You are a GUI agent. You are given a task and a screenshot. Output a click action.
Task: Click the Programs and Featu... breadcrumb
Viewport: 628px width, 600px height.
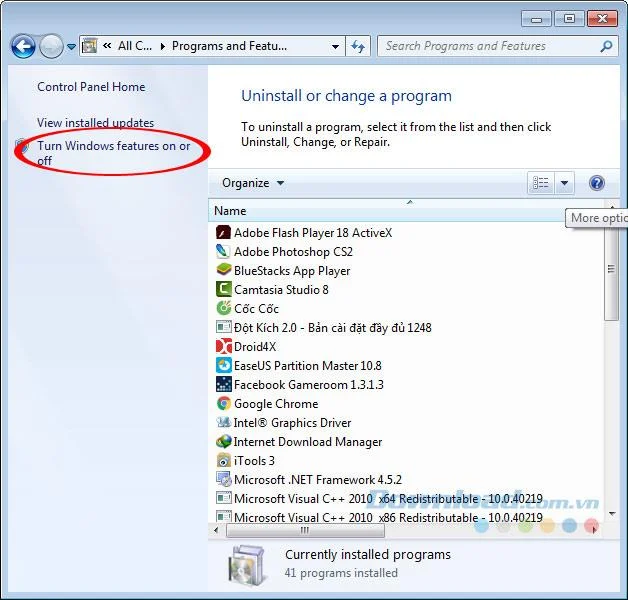pyautogui.click(x=229, y=46)
